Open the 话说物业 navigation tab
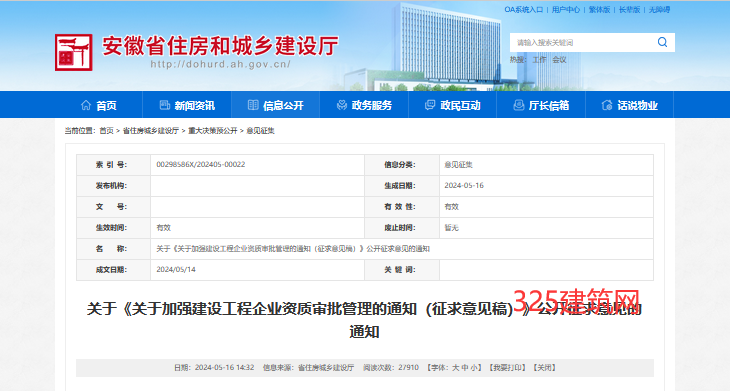This screenshot has height=391, width=730. (x=629, y=105)
